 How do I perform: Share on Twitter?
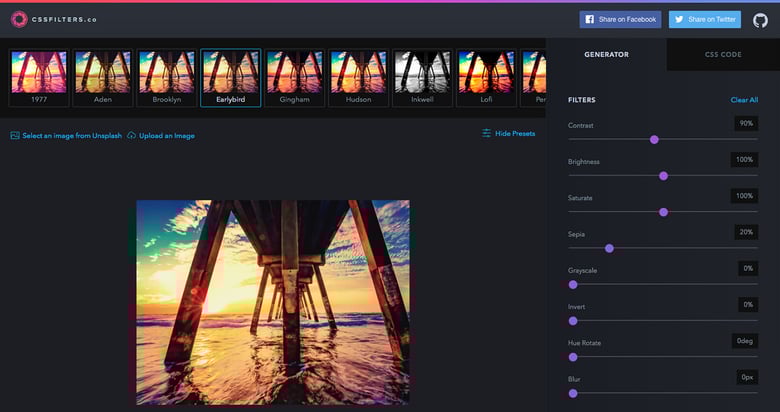pyautogui.click(x=705, y=19)
